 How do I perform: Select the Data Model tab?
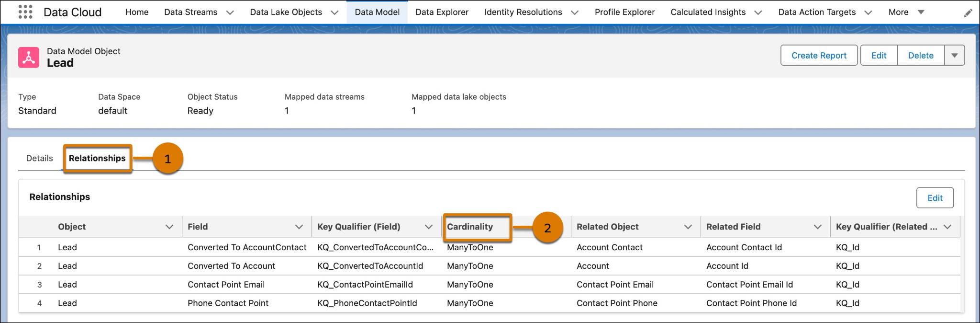377,12
